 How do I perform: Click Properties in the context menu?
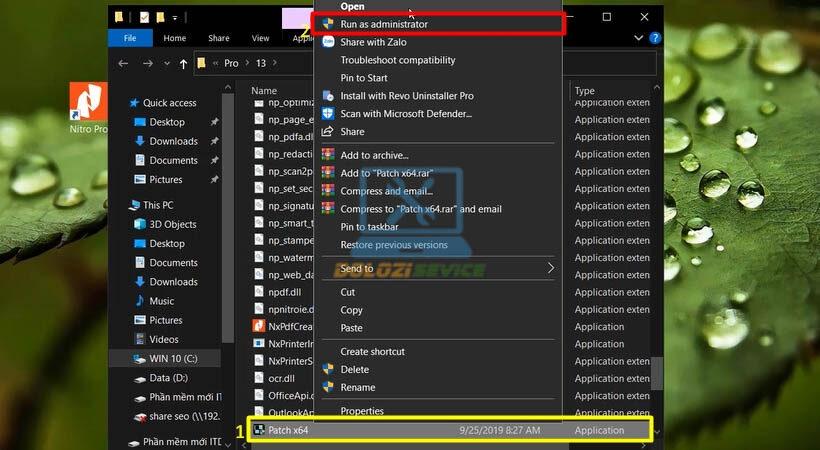tap(361, 411)
